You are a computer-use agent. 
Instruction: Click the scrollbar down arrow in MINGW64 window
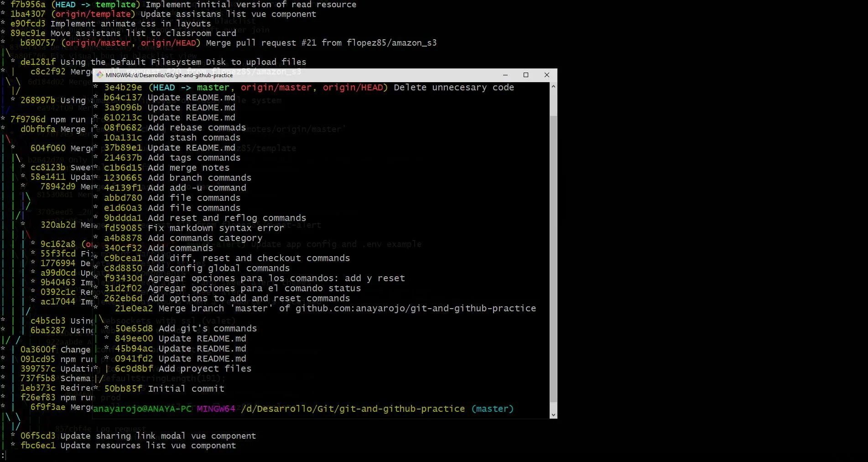(x=553, y=415)
